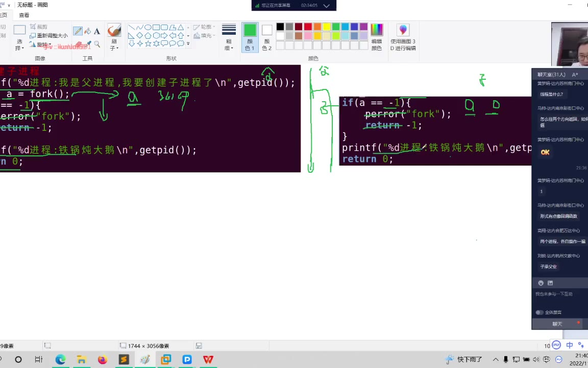Viewport: 588px width, 368px height.
Task: Select Color 2 (颜色 2) slot
Action: pos(266,37)
